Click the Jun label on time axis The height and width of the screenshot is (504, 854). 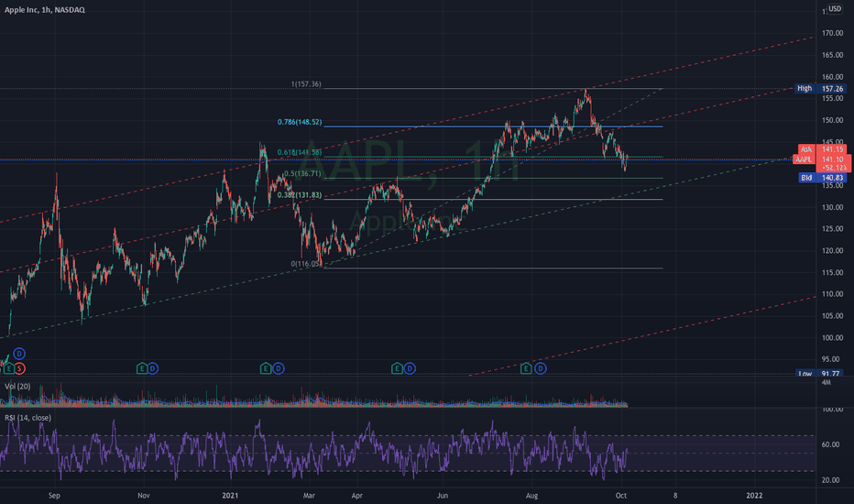click(x=443, y=495)
